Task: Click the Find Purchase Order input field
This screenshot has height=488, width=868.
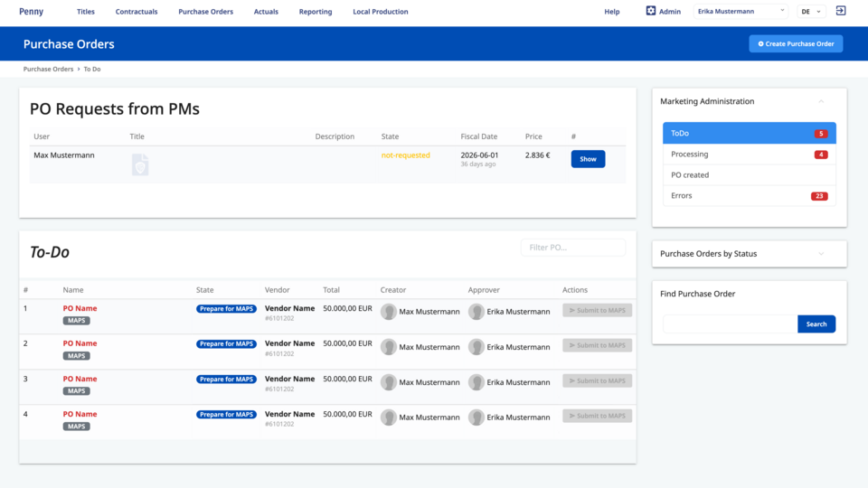Action: pyautogui.click(x=731, y=324)
